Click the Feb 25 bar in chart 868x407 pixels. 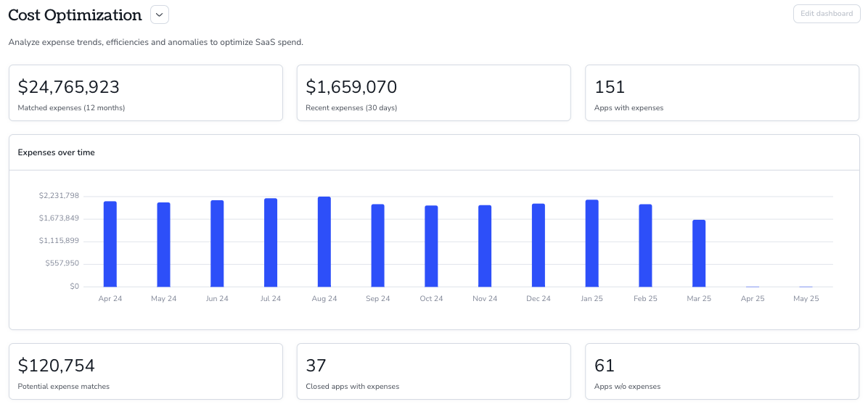(x=645, y=246)
